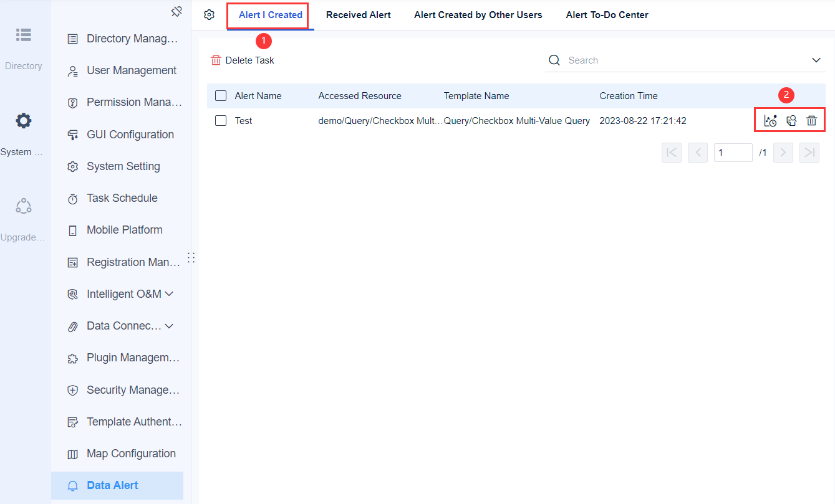Click the User Management person icon
The image size is (835, 504).
73,71
